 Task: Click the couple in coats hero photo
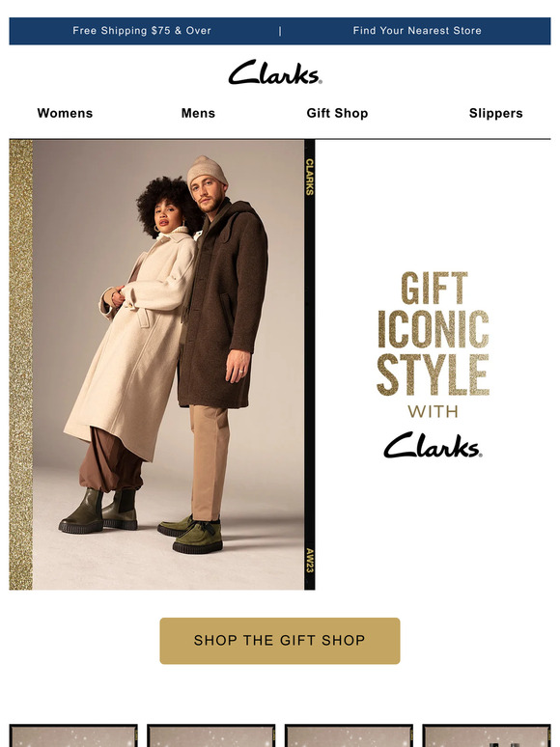(162, 365)
